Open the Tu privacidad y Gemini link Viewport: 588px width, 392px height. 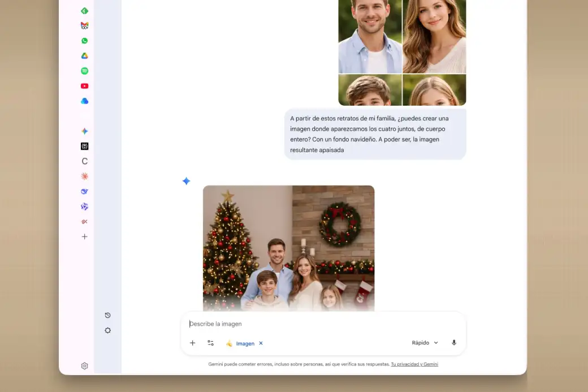pos(414,364)
